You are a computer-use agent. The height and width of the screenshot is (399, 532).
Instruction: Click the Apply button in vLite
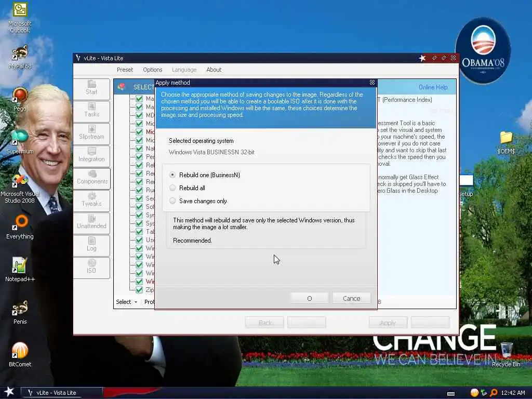point(388,322)
